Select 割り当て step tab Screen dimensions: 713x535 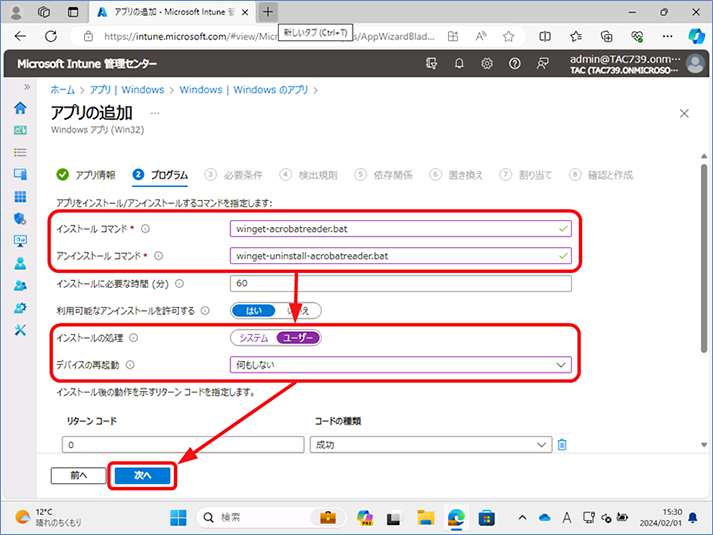[x=526, y=175]
